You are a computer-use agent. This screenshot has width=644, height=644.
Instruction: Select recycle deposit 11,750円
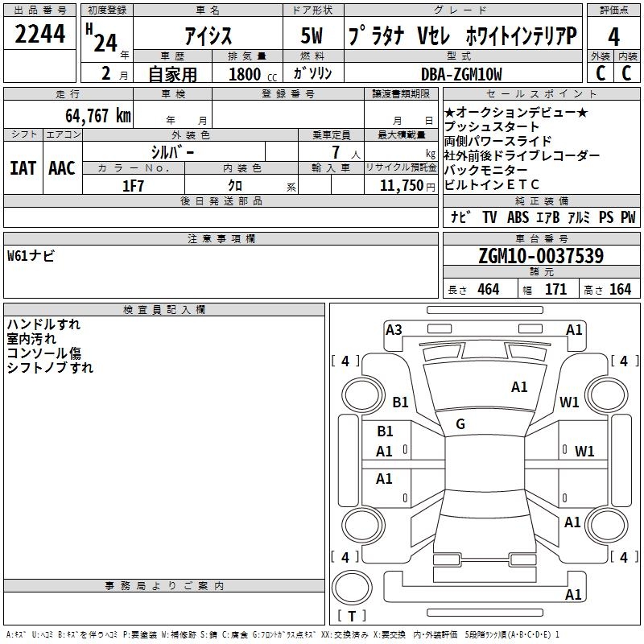click(407, 186)
